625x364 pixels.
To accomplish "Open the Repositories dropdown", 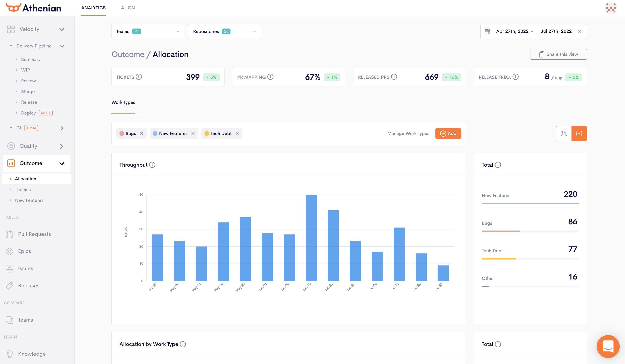I will tap(224, 32).
